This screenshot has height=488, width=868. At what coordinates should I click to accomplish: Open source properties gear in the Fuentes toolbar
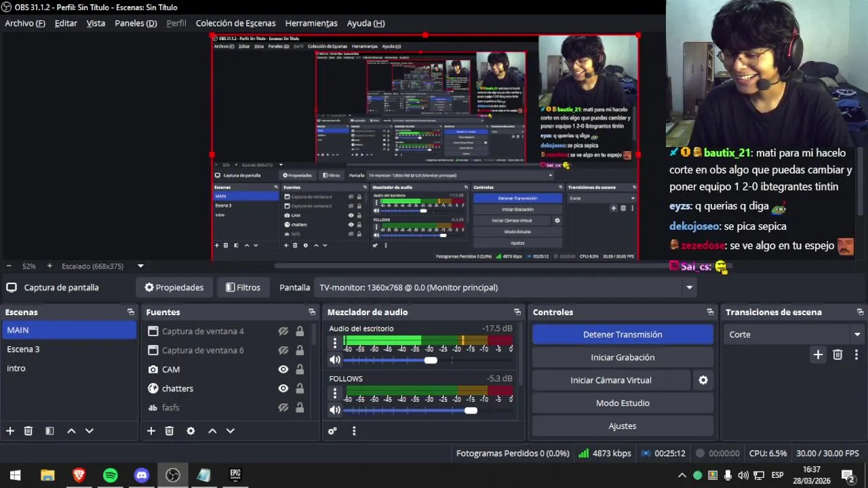click(191, 431)
